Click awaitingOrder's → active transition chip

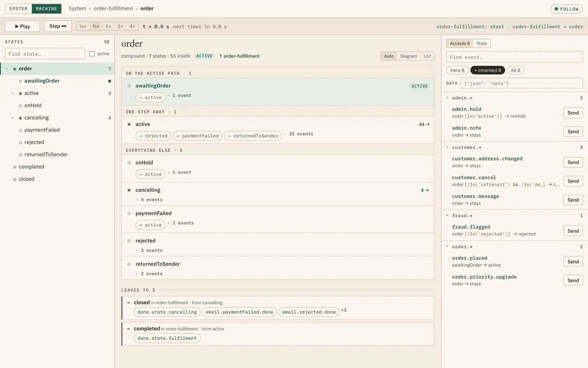150,98
